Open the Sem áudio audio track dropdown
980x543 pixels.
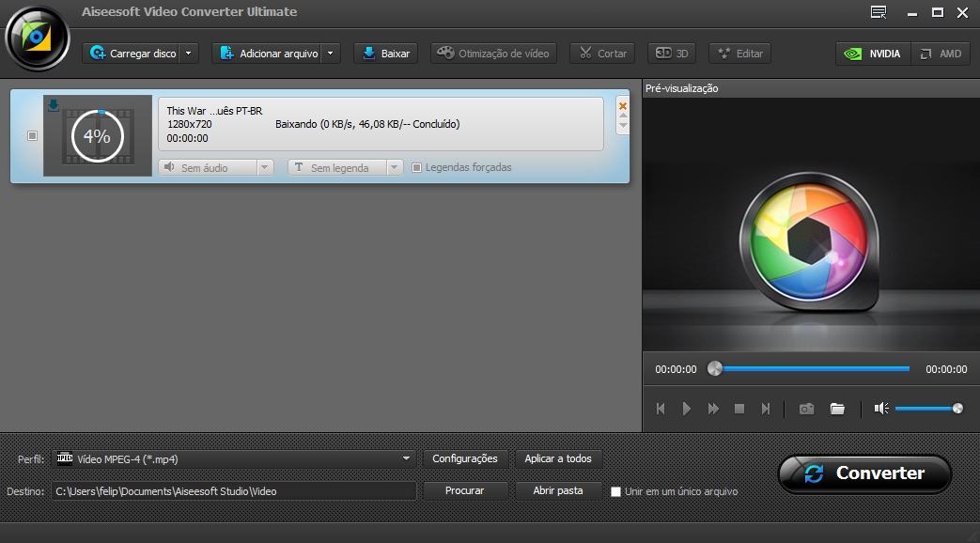pos(216,167)
